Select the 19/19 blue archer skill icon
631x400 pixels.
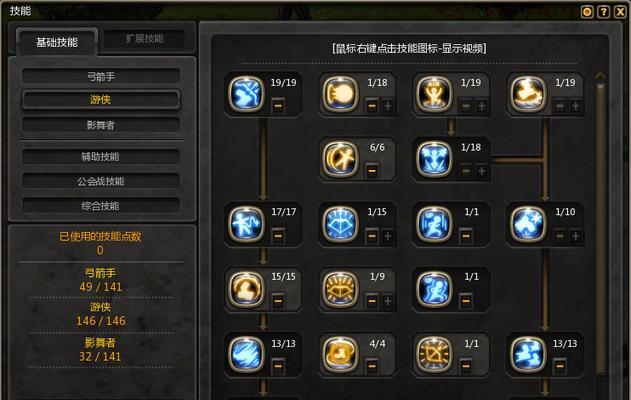(246, 94)
